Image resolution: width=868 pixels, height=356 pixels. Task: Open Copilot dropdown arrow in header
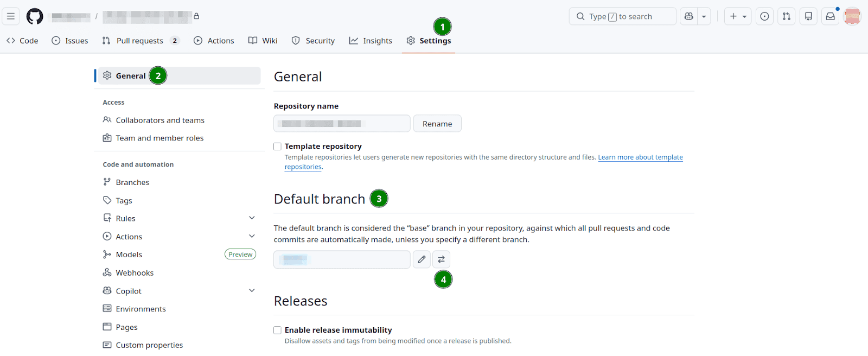pos(704,16)
